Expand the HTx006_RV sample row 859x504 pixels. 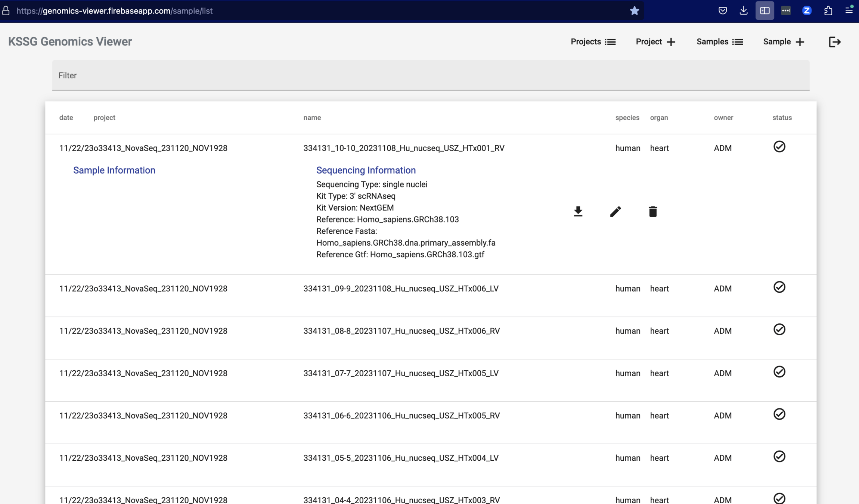tap(401, 331)
